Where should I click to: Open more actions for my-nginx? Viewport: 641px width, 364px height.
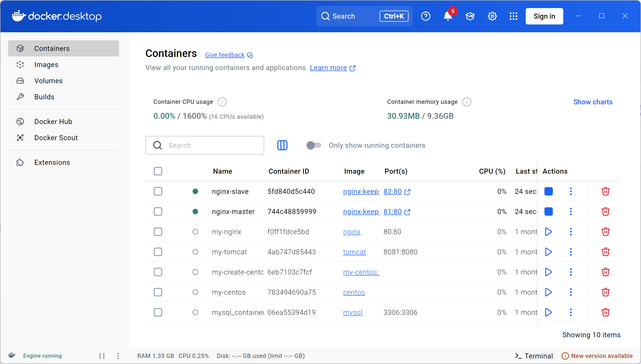point(571,232)
